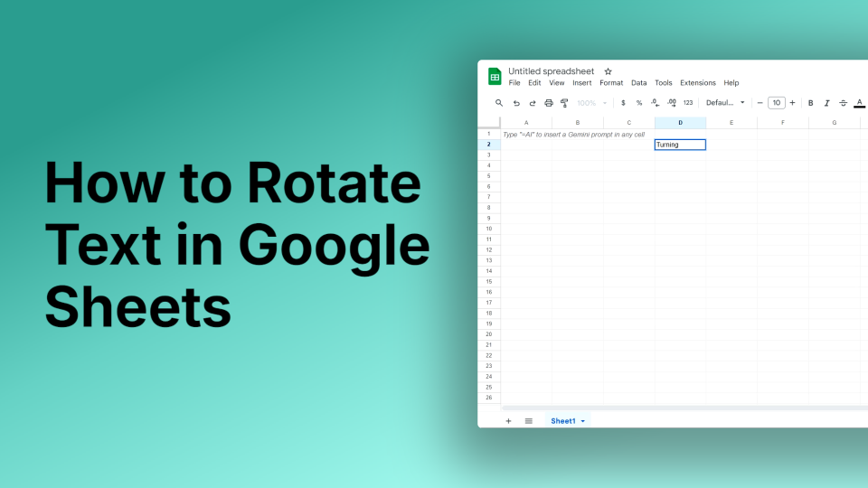
Task: Format cell as percent
Action: [x=639, y=103]
